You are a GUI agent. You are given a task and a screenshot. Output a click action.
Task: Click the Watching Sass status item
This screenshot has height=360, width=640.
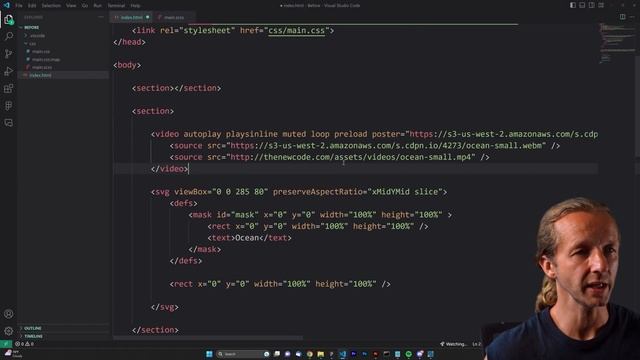click(x=453, y=344)
